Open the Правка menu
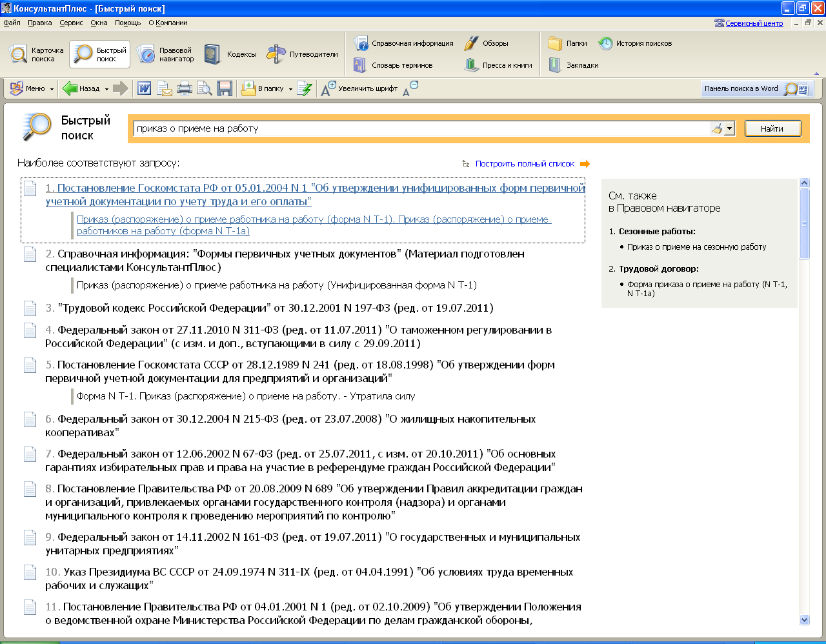Screen dimensions: 826x644 point(40,23)
